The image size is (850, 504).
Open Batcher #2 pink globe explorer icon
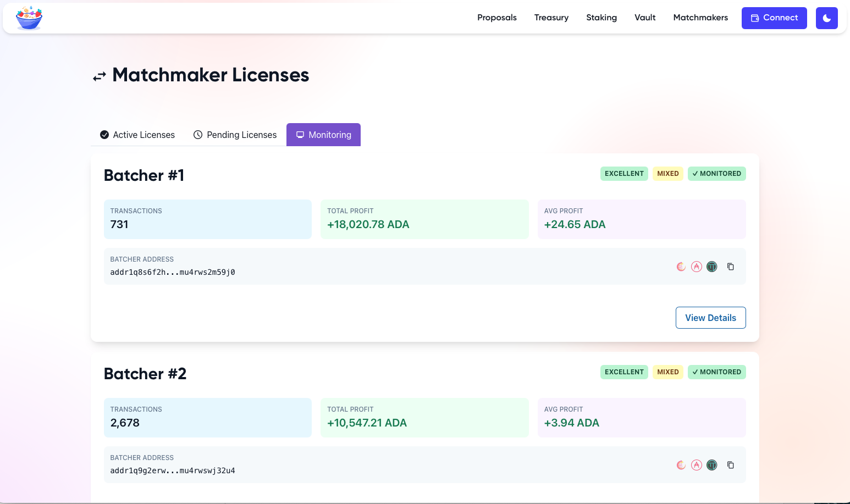tap(681, 465)
